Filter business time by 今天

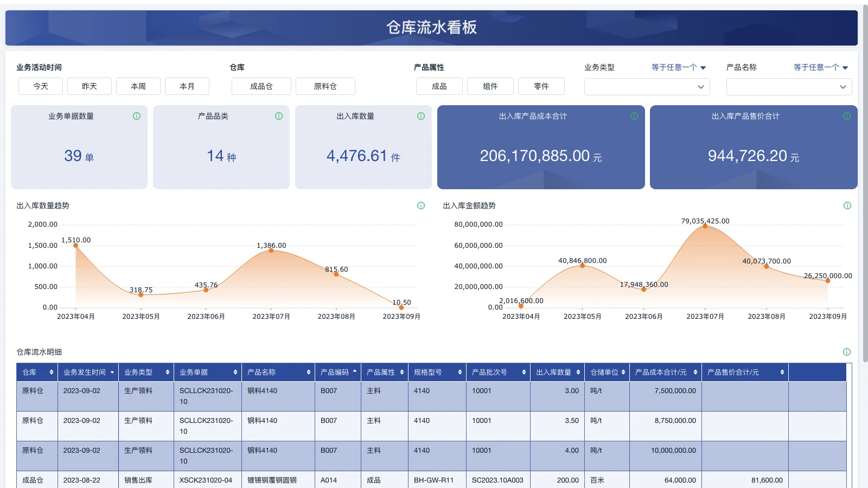(x=40, y=86)
